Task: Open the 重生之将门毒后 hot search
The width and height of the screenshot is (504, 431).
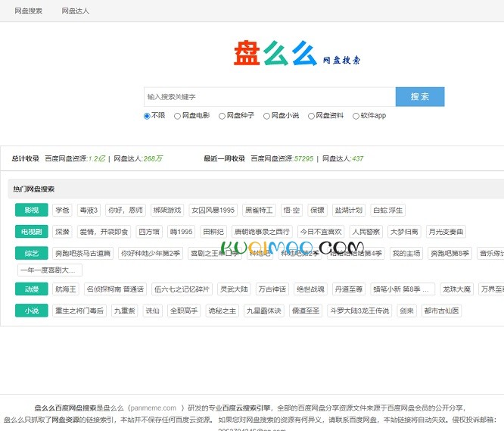Action: pyautogui.click(x=79, y=311)
